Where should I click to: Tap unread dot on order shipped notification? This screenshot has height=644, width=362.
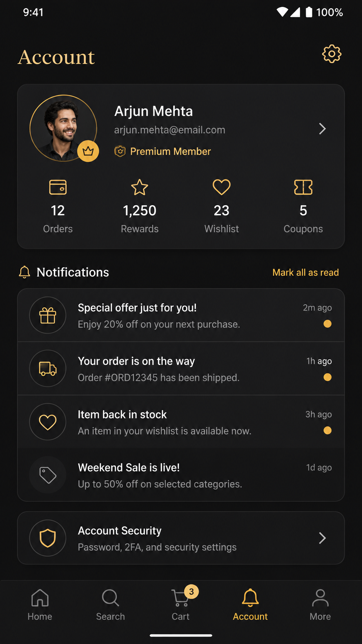[327, 377]
